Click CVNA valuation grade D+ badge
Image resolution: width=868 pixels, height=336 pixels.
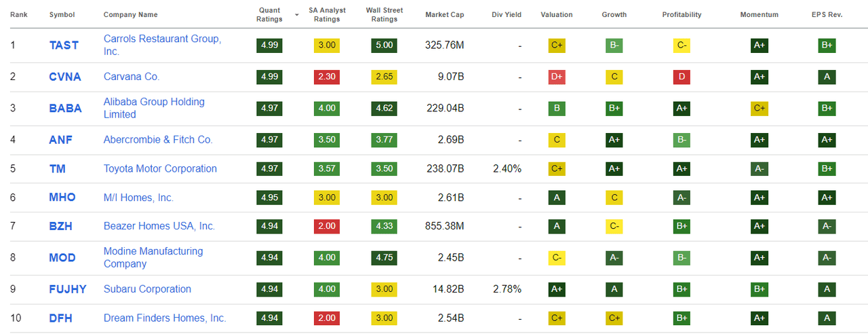click(x=557, y=77)
